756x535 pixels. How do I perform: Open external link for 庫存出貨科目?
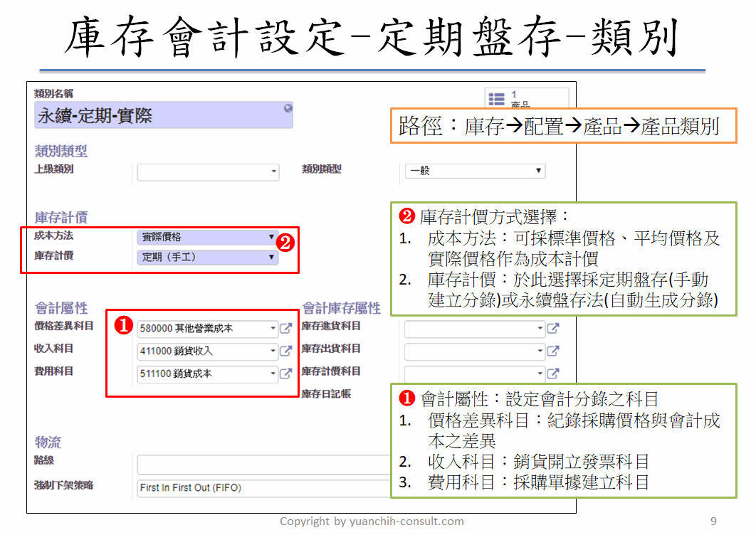pyautogui.click(x=553, y=351)
